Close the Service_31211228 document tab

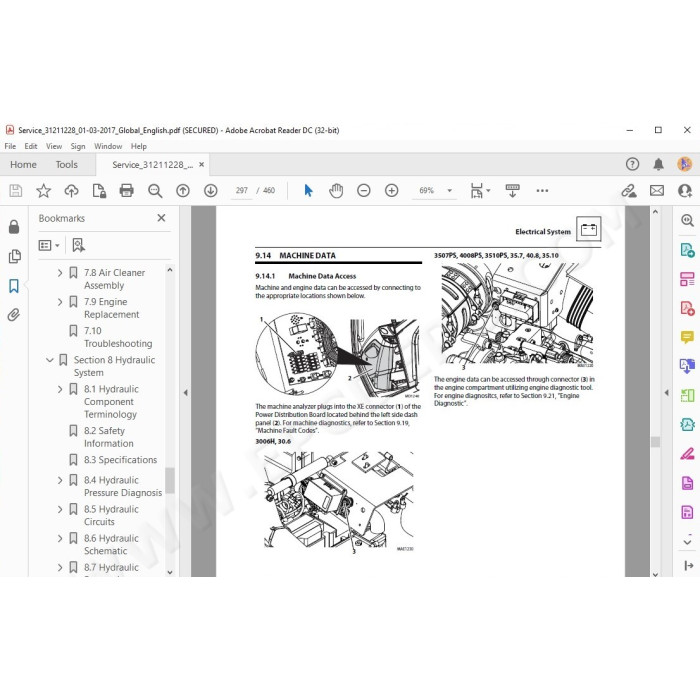pyautogui.click(x=201, y=165)
